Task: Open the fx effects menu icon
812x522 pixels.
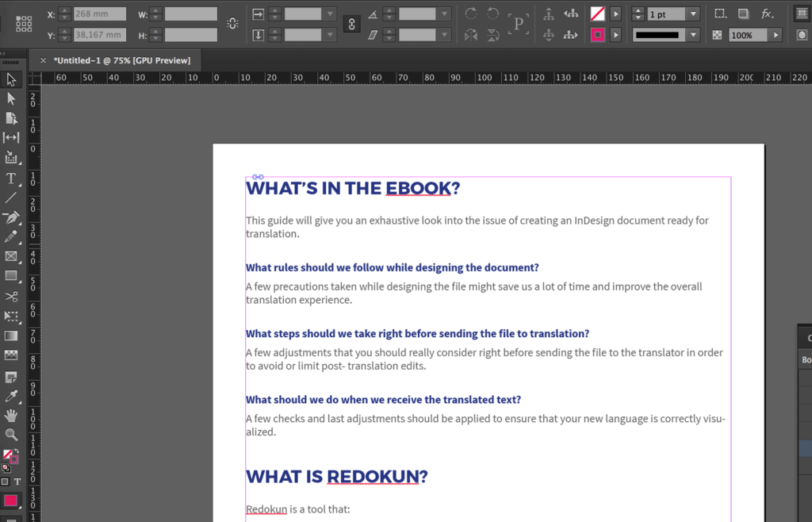Action: (768, 14)
